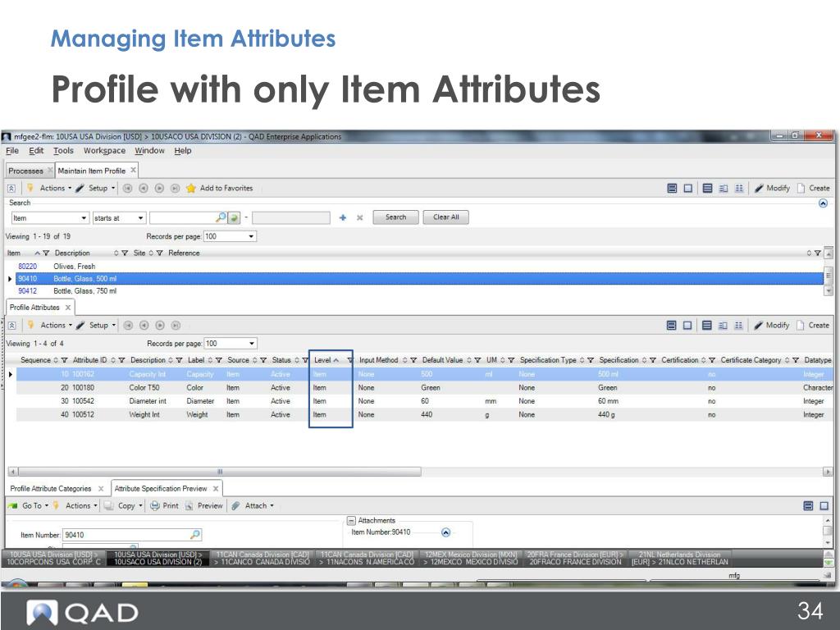Go to last record in top toolbar
The image size is (840, 630).
pyautogui.click(x=176, y=188)
